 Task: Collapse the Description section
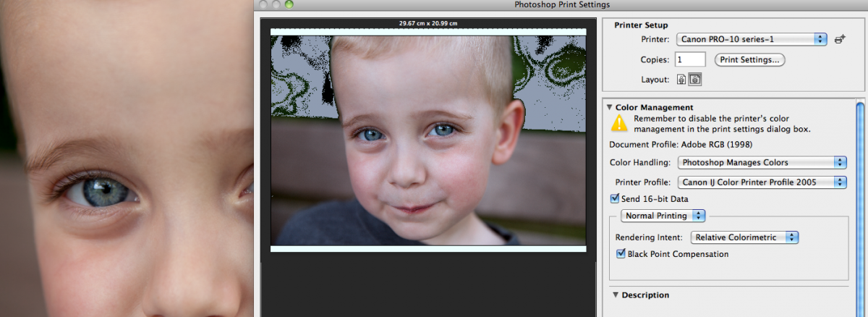[x=616, y=295]
